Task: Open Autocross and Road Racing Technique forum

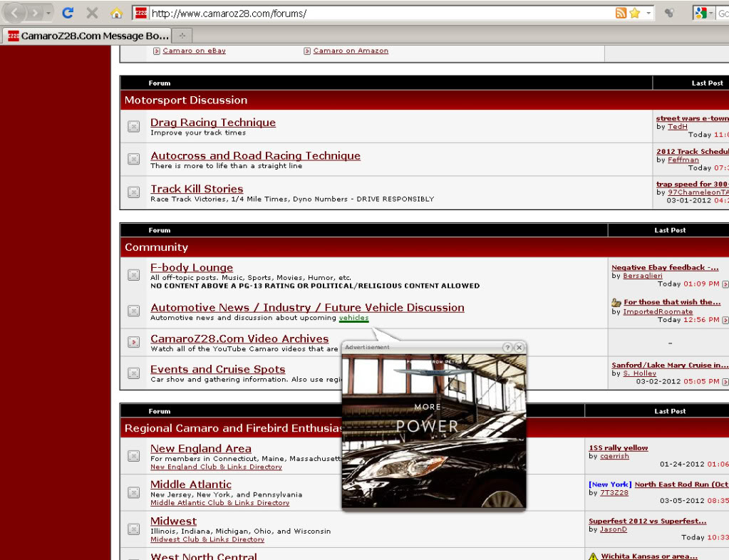Action: tap(255, 156)
